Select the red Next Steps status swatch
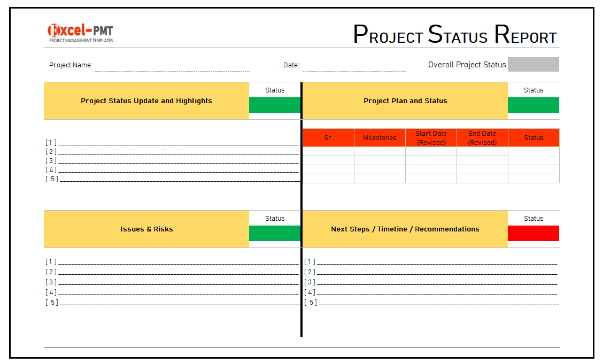The height and width of the screenshot is (364, 603). pyautogui.click(x=533, y=233)
